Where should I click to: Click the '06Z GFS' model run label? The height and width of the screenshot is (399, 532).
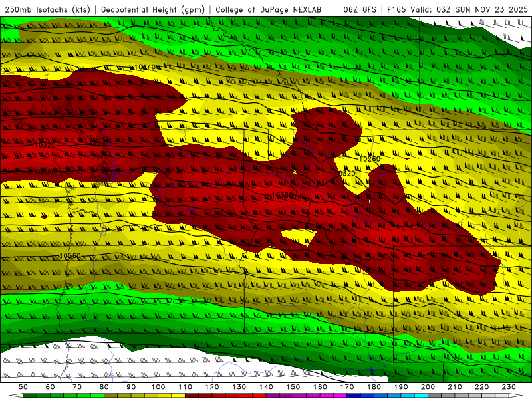pyautogui.click(x=360, y=9)
